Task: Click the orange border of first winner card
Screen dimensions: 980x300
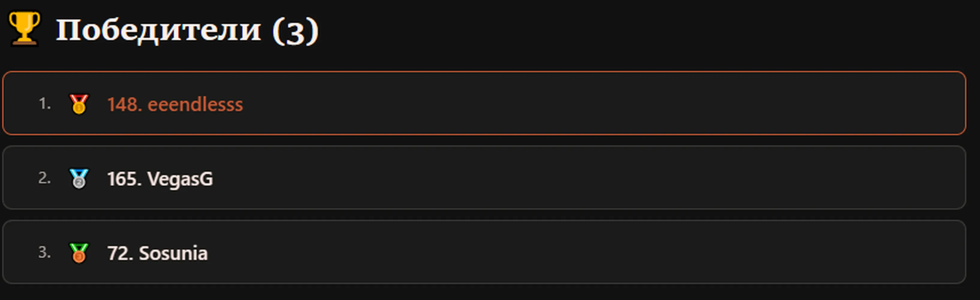Action: click(x=484, y=72)
